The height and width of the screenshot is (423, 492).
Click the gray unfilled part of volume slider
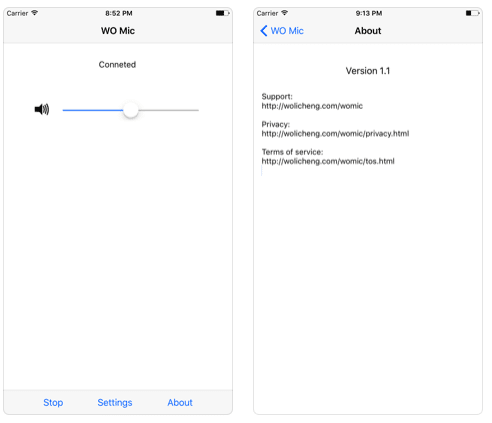coord(169,110)
